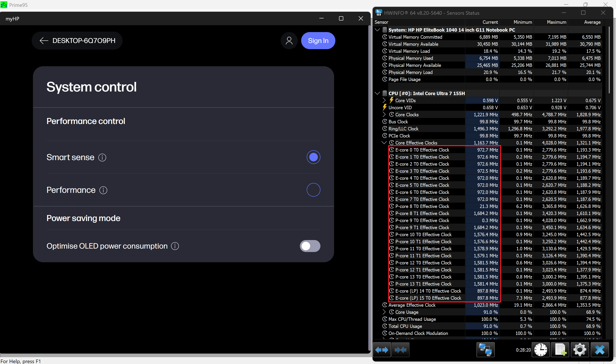Image resolution: width=616 pixels, height=364 pixels.
Task: Click clock icon beside PCIe Clock
Action: 385,136
